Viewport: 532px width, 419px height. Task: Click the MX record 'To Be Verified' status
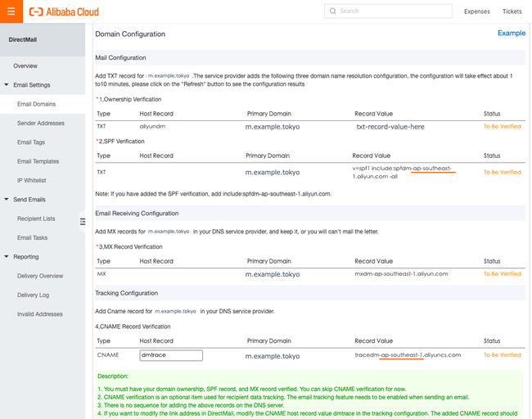[x=502, y=274]
